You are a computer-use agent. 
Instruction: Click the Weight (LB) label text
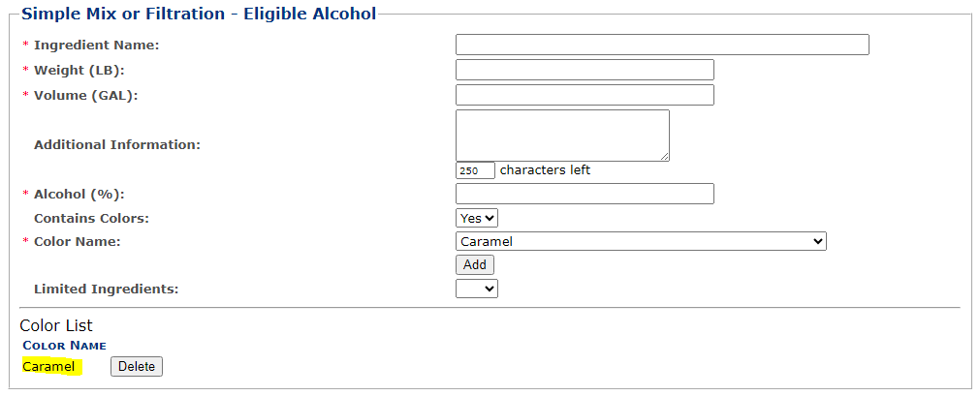click(x=79, y=70)
